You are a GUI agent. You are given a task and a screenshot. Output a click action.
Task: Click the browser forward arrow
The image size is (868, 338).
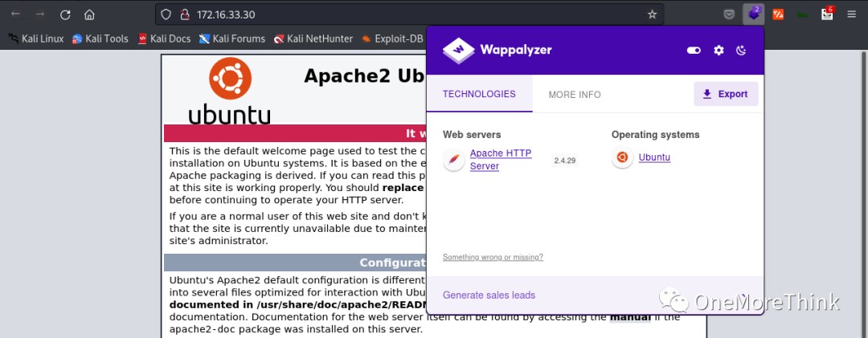pos(40,14)
